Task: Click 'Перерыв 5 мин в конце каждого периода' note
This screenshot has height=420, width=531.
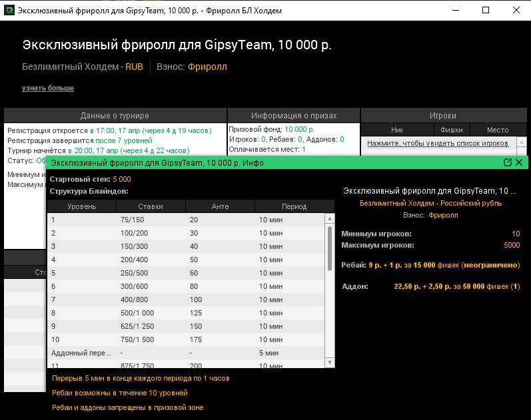Action: pyautogui.click(x=141, y=378)
